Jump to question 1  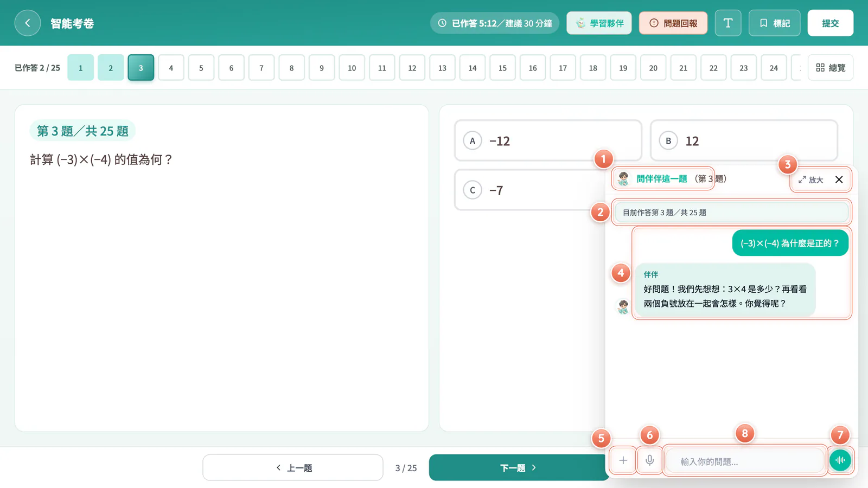tap(81, 68)
